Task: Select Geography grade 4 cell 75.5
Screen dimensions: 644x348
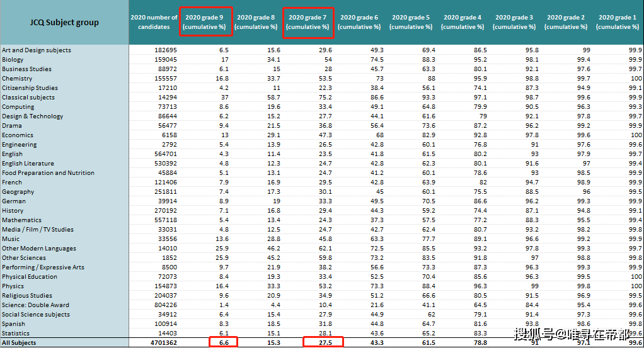Action: point(480,192)
